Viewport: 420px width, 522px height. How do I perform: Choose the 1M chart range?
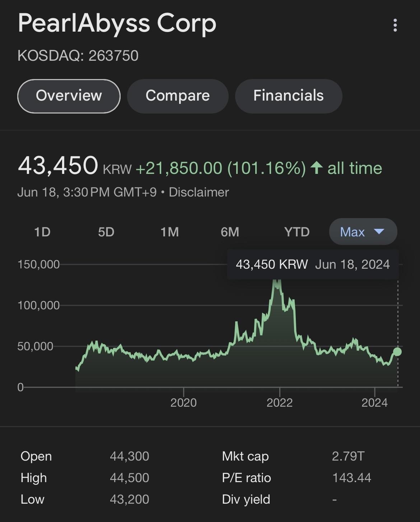point(169,232)
